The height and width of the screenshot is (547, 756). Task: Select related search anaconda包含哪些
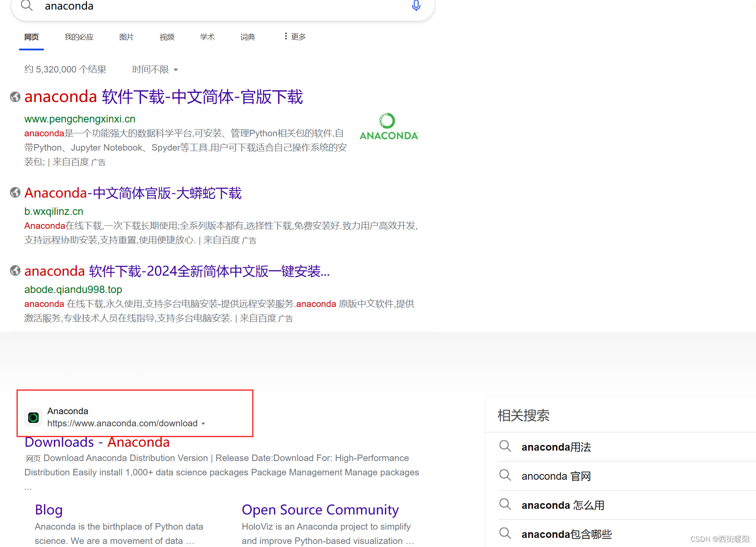point(567,534)
